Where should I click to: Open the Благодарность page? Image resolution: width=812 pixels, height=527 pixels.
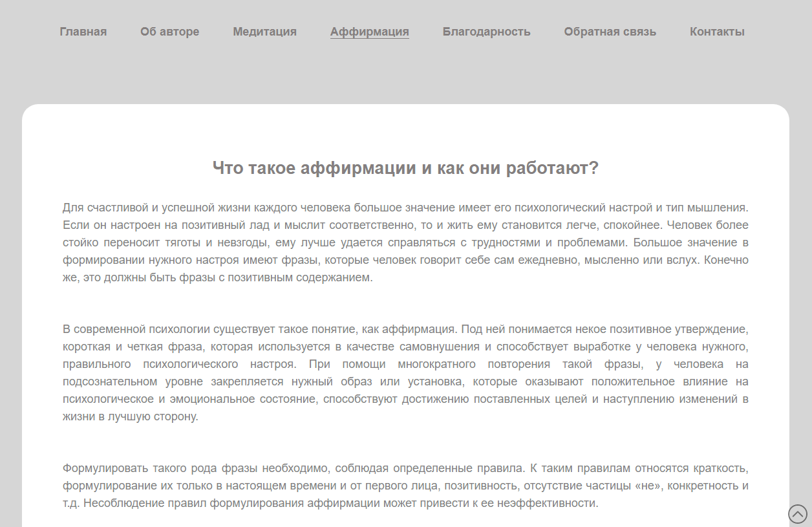[x=486, y=32]
